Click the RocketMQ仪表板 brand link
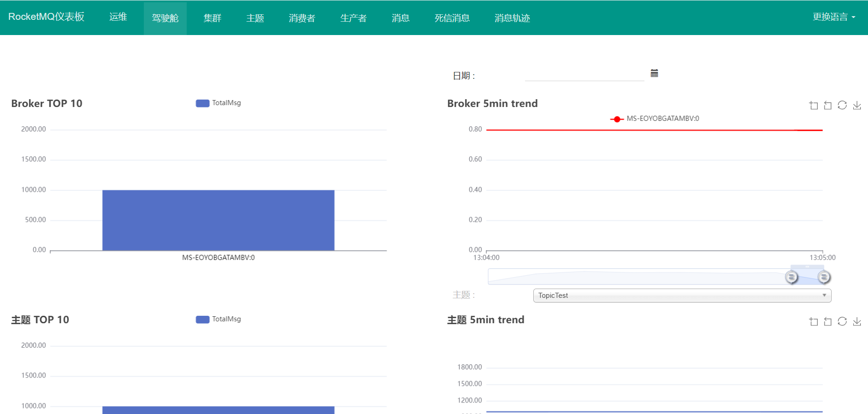The width and height of the screenshot is (868, 414). coord(46,17)
